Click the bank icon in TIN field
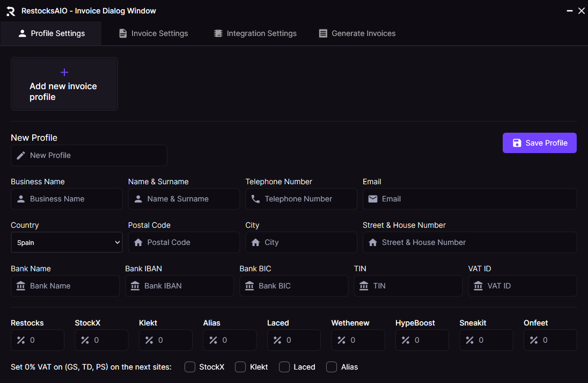Screen dimensions: 588x383 click(364, 286)
